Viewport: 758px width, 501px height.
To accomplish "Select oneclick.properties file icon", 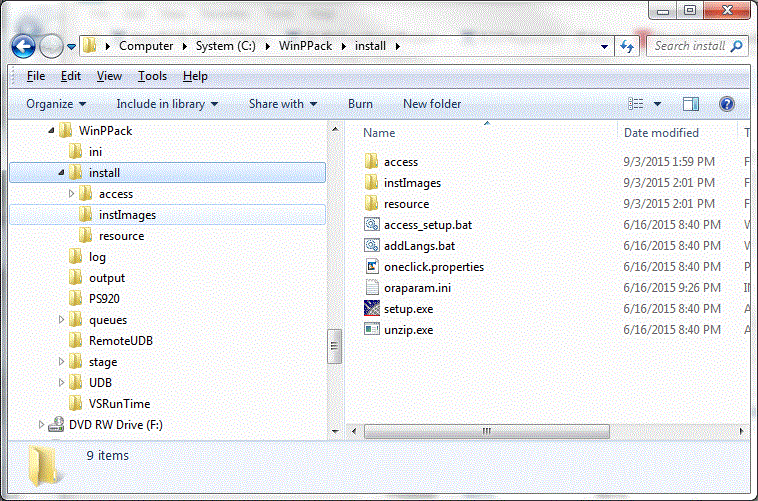I will point(372,266).
